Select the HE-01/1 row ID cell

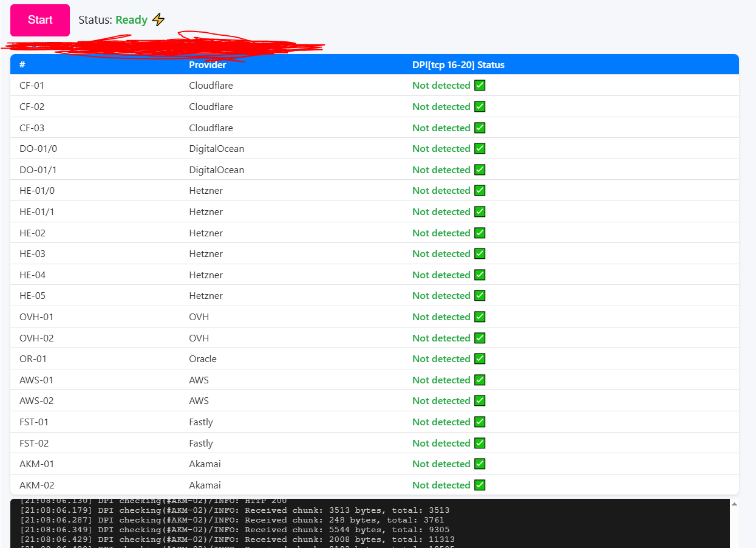37,212
